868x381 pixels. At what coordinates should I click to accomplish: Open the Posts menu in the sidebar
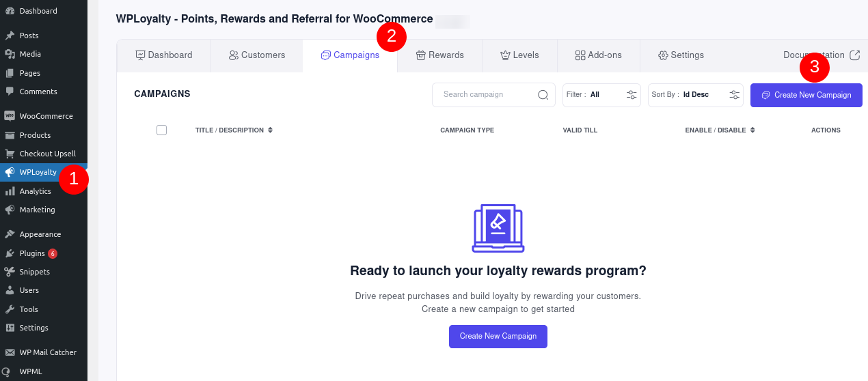point(44,36)
